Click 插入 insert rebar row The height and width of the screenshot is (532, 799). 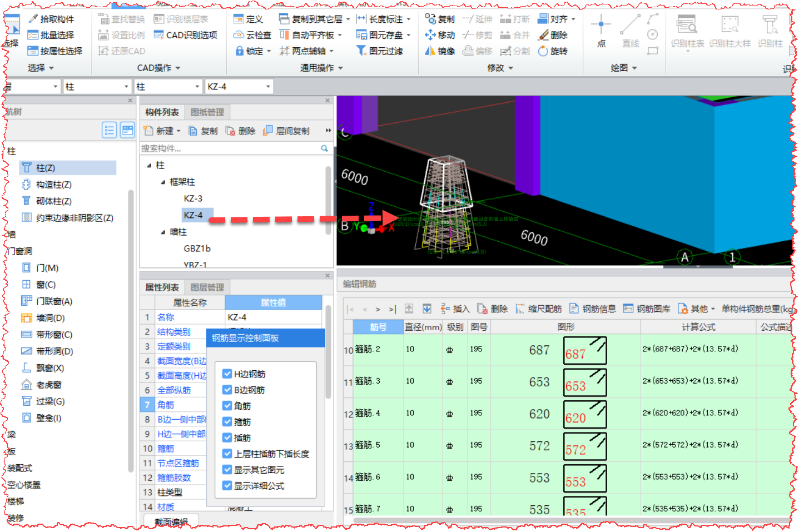tap(455, 309)
